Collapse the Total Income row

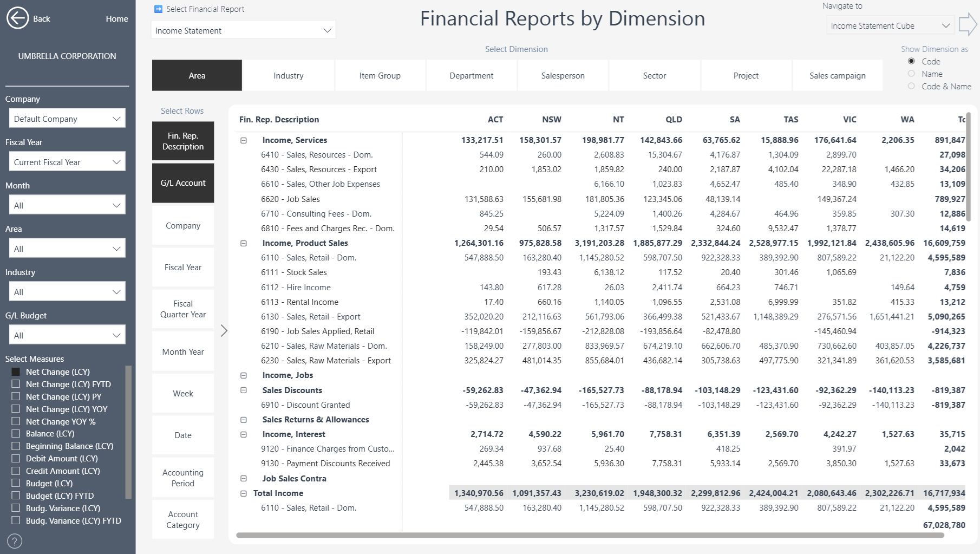pos(244,493)
